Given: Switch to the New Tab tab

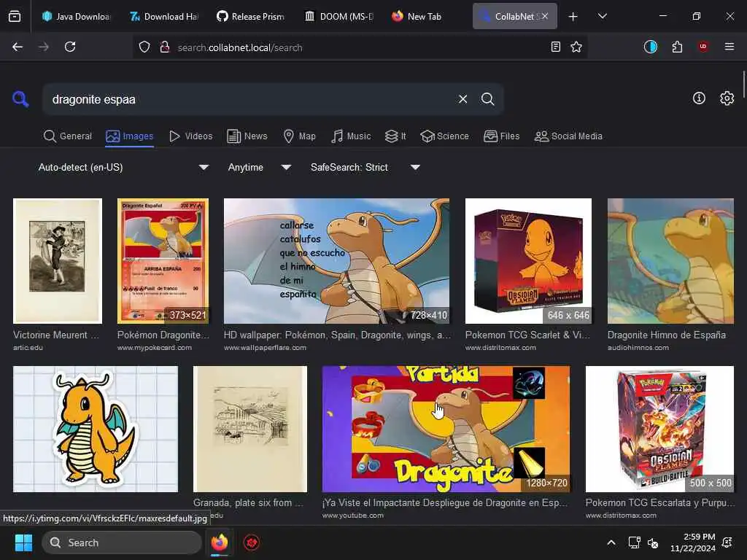Looking at the screenshot, I should coord(424,16).
